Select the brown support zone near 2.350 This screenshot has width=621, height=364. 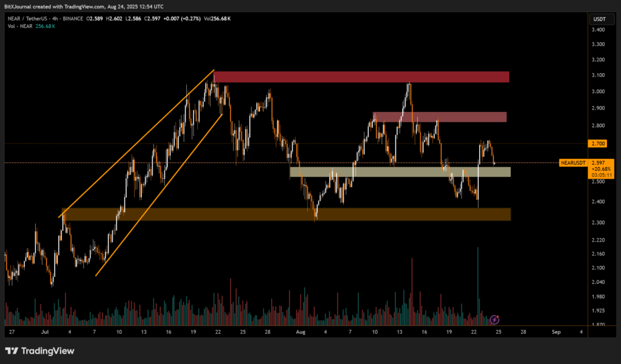286,214
